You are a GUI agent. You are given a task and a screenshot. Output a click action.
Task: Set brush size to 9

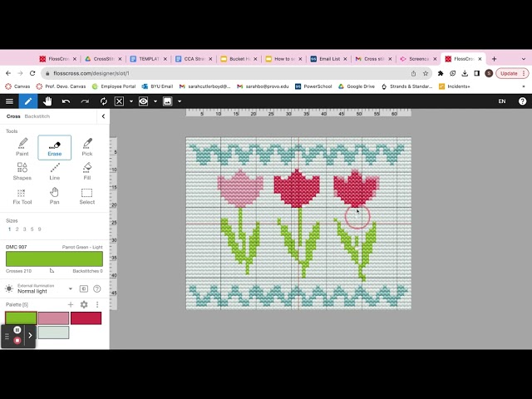39,229
